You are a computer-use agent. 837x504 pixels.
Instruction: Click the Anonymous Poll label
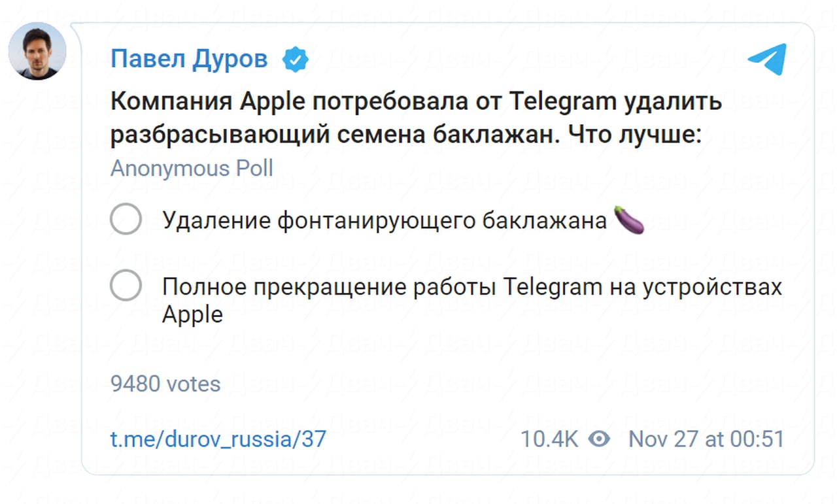point(192,169)
